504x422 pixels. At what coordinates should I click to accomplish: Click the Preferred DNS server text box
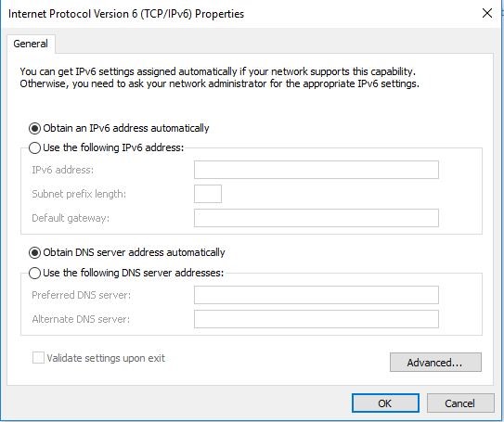tap(317, 295)
